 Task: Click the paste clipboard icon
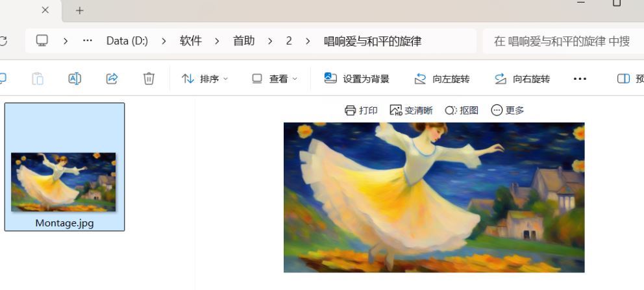click(x=38, y=79)
